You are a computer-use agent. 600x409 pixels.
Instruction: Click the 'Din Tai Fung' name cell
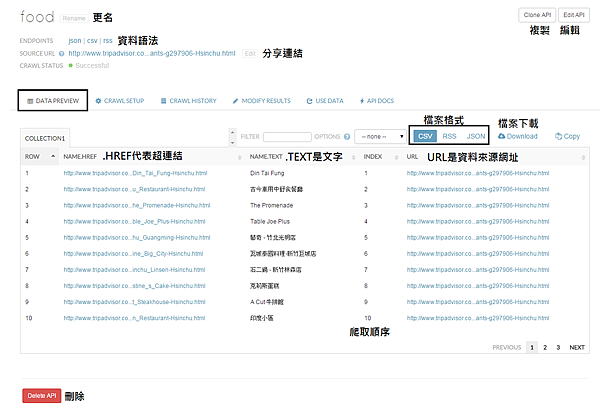click(x=267, y=173)
